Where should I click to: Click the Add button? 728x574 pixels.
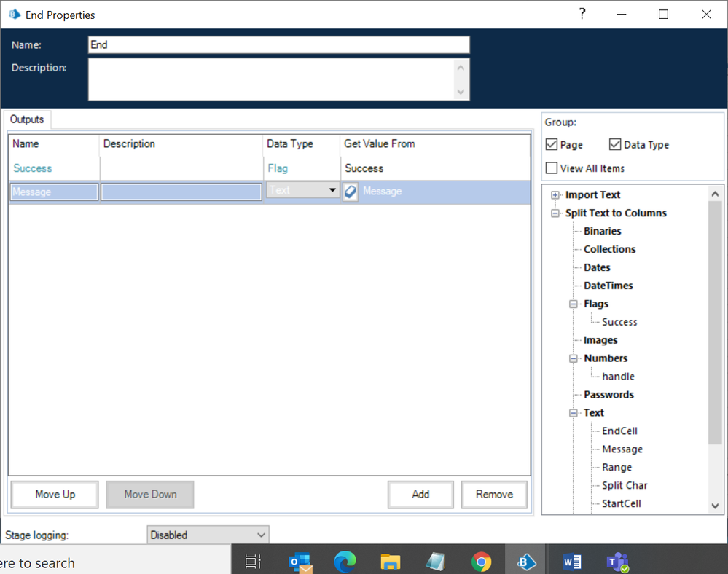click(420, 494)
